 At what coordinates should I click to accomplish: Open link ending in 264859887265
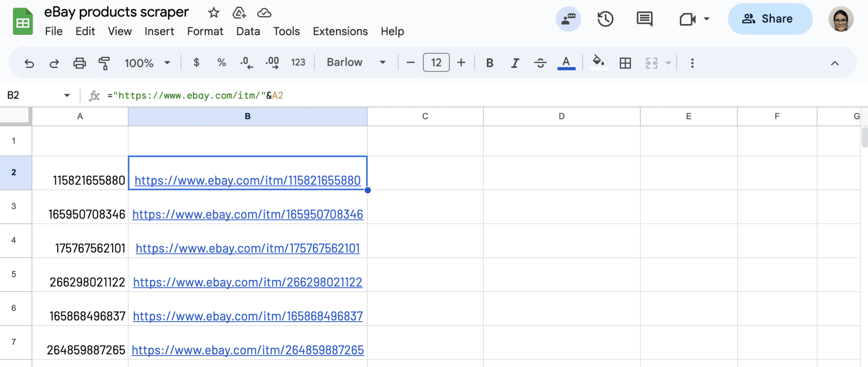(248, 350)
